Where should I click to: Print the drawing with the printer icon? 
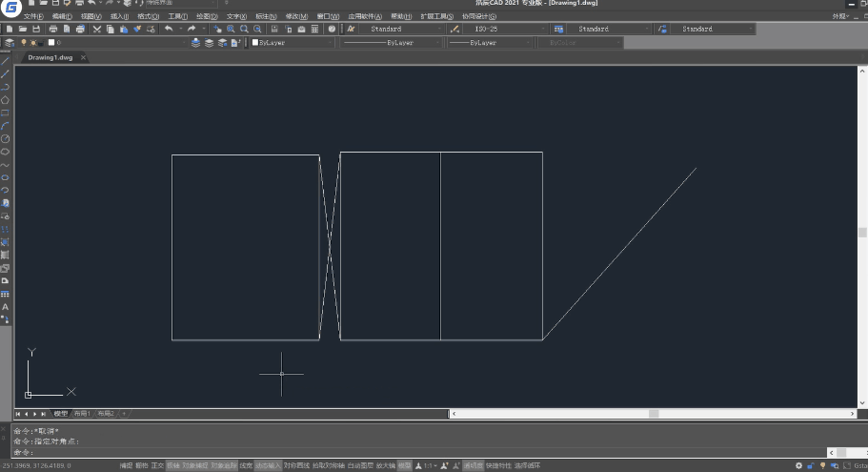[x=53, y=29]
